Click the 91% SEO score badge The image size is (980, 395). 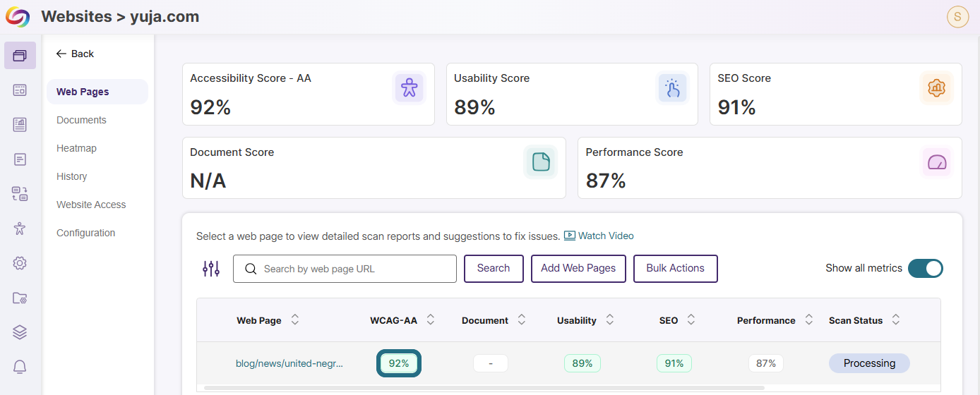[x=674, y=363]
